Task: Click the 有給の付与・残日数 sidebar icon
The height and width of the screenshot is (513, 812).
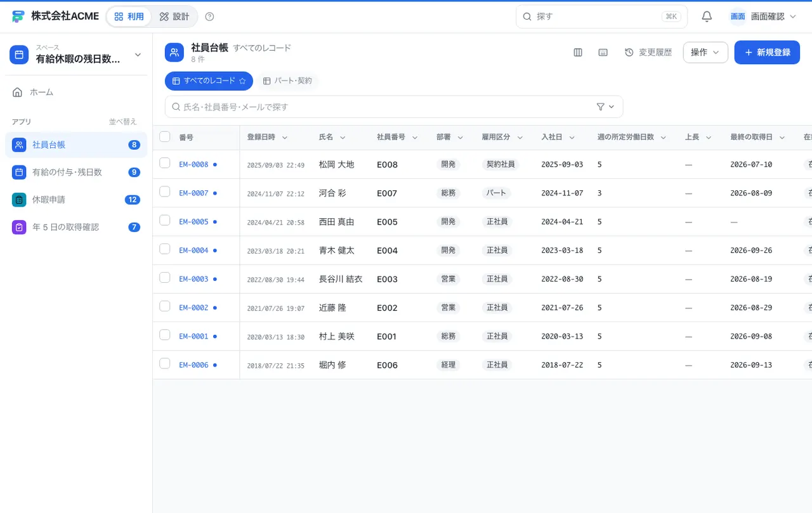Action: (19, 172)
